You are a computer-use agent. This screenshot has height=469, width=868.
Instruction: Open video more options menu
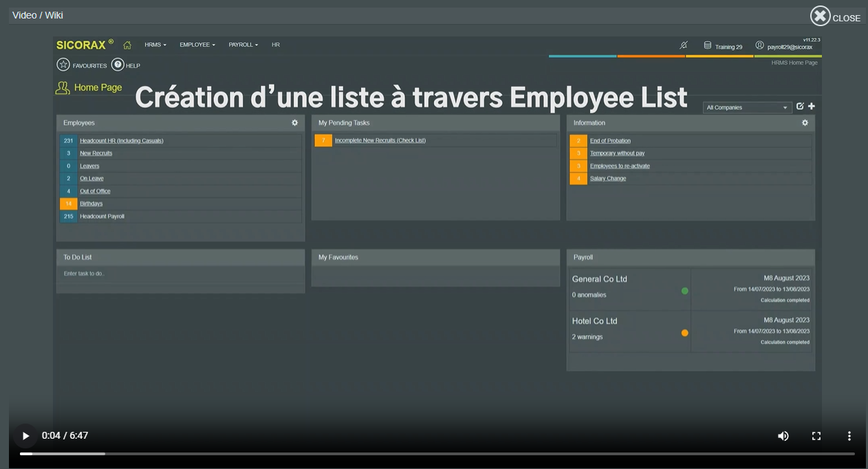click(x=849, y=436)
